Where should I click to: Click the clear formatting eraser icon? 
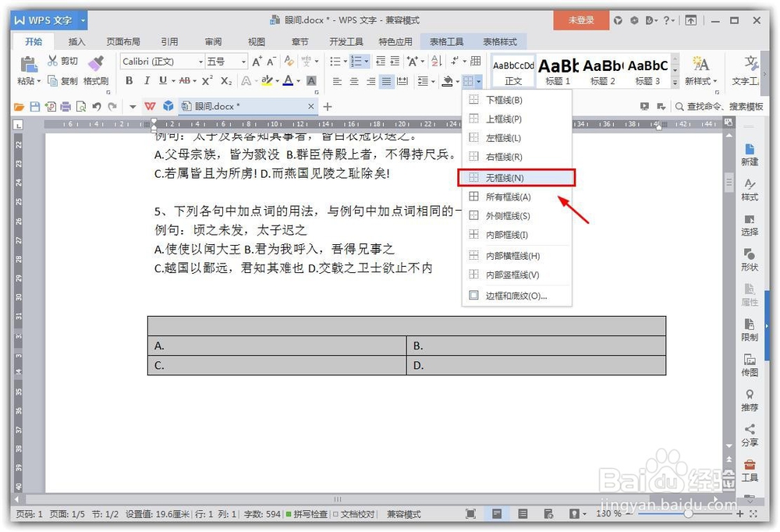coord(289,61)
